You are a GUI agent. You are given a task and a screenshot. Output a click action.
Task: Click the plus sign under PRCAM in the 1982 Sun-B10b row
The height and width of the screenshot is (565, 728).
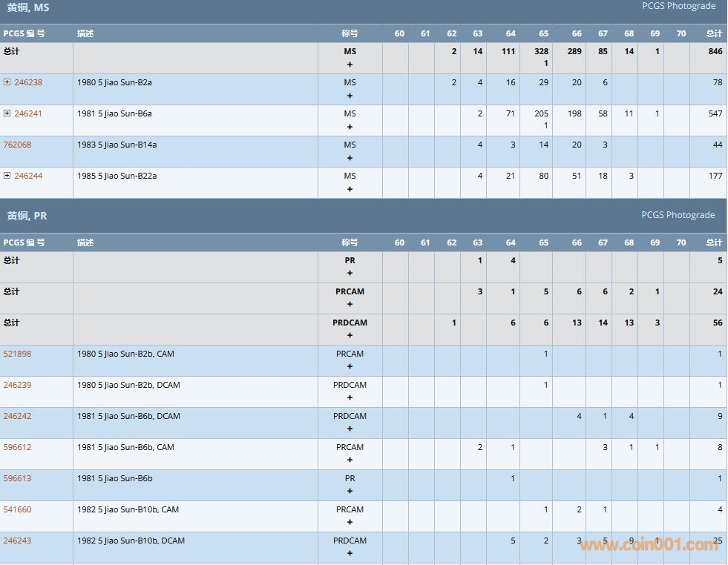350,522
